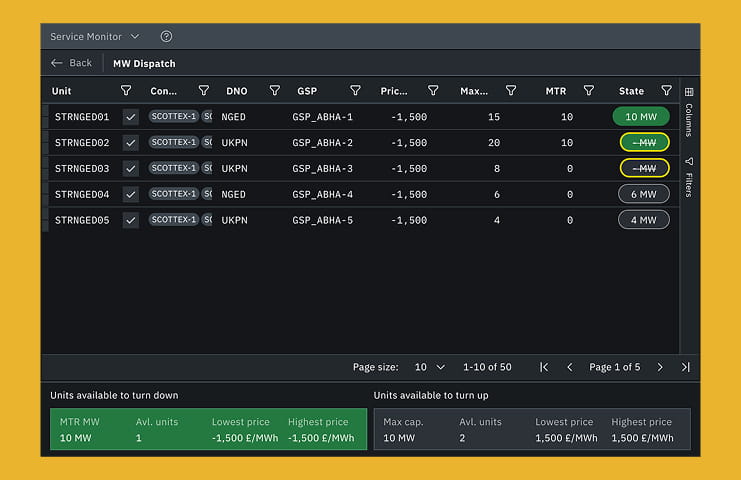This screenshot has width=741, height=480.
Task: Toggle the checkbox for STRNGED05 row
Action: point(131,220)
